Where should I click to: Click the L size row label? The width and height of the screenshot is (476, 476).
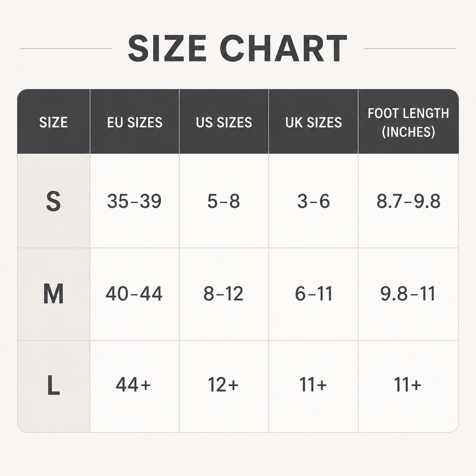click(54, 385)
